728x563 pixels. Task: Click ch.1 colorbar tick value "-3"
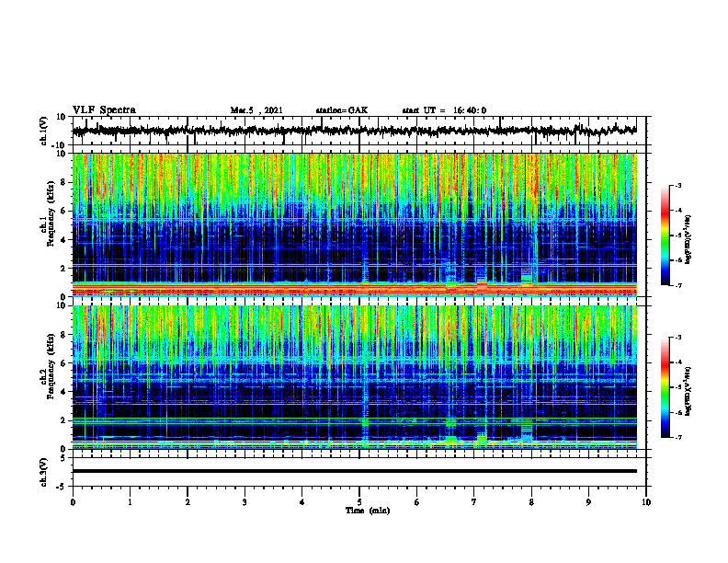pos(678,185)
